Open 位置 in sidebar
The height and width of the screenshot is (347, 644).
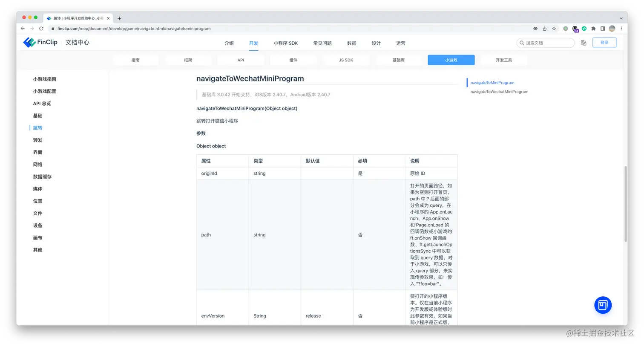(38, 201)
